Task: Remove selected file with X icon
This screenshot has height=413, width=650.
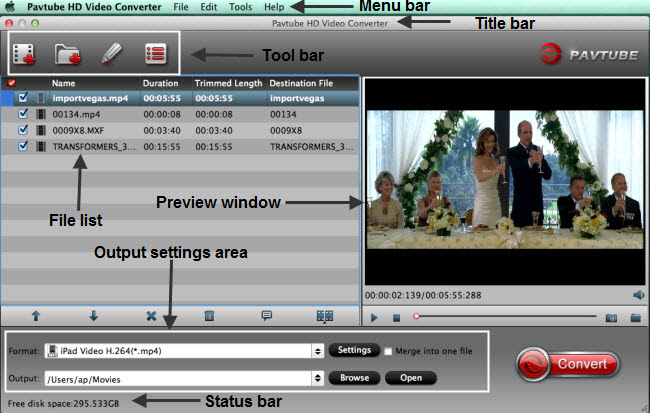Action: click(151, 316)
